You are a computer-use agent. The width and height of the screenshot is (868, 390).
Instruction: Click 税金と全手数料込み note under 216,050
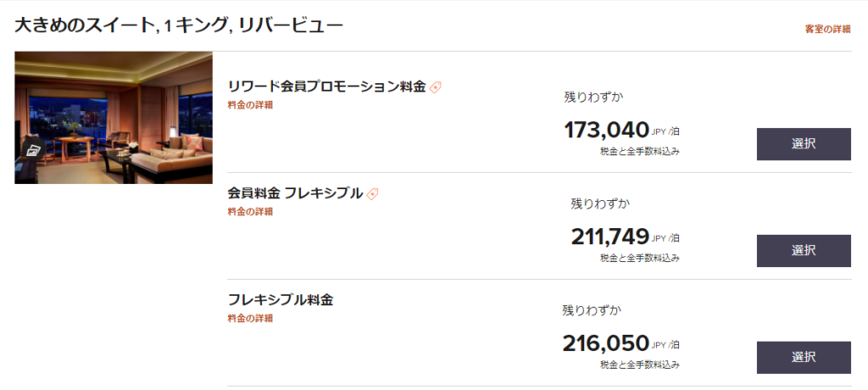tap(640, 365)
